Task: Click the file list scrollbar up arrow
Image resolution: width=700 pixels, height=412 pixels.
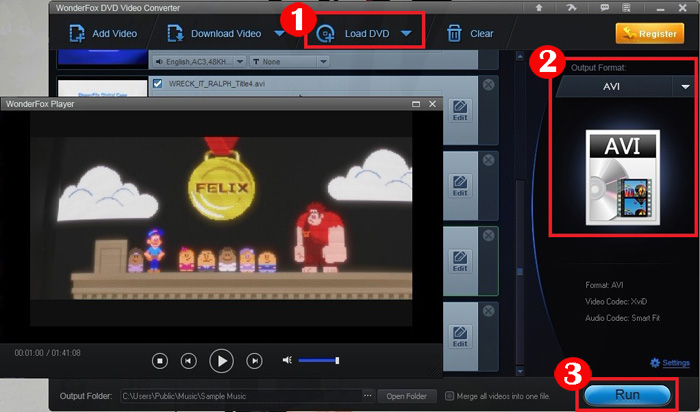Action: pos(520,57)
